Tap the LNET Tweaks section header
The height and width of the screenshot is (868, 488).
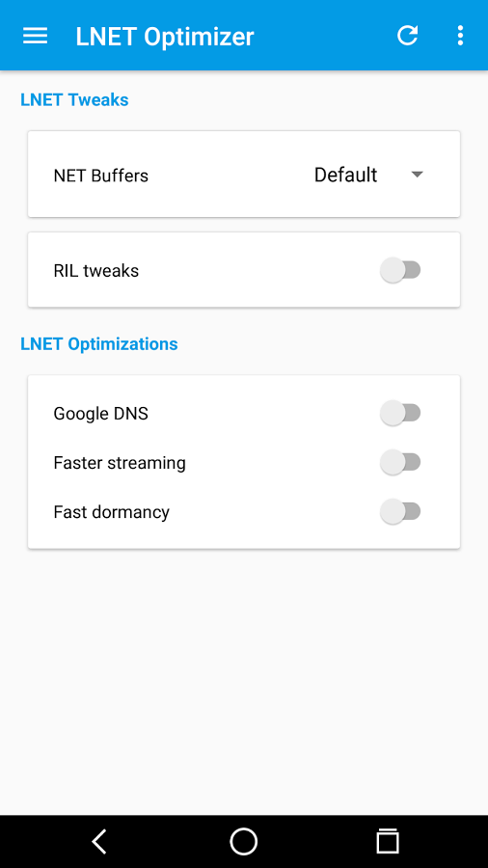click(74, 99)
